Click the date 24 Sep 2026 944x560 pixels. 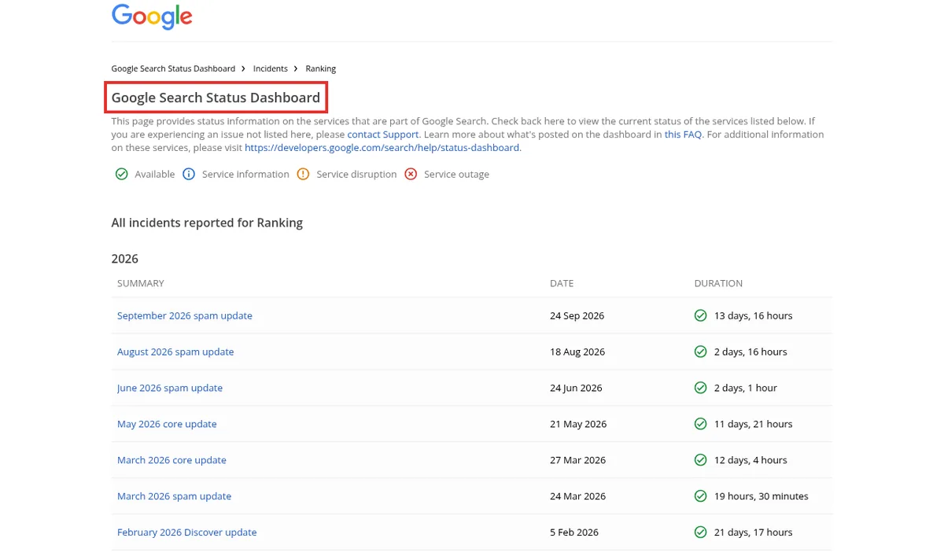(577, 315)
